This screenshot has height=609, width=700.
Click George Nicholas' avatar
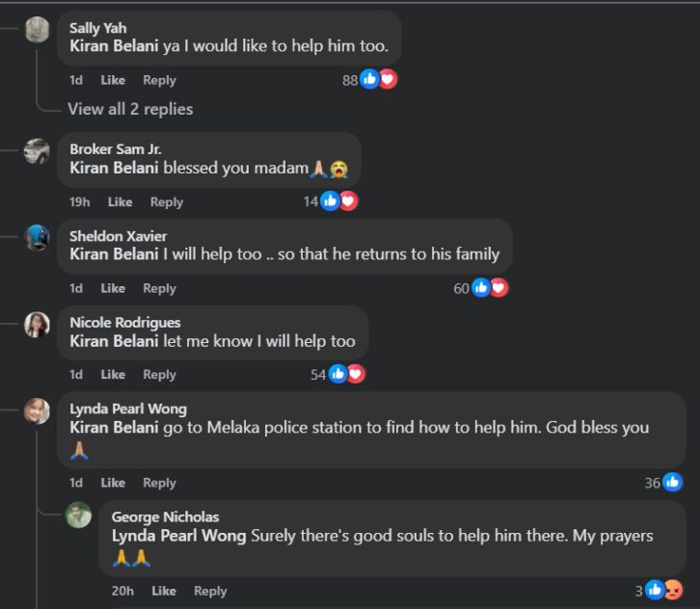pyautogui.click(x=79, y=516)
